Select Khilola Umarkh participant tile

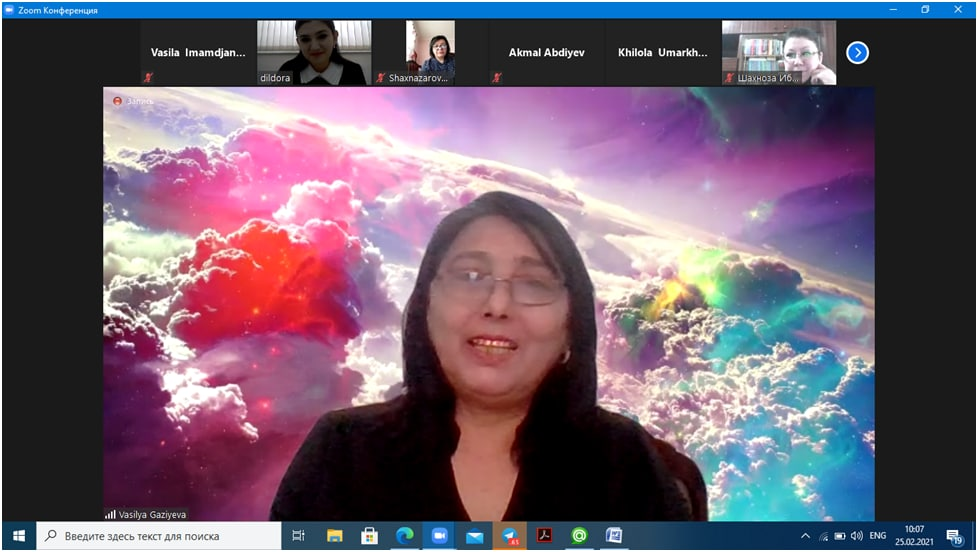(x=662, y=53)
